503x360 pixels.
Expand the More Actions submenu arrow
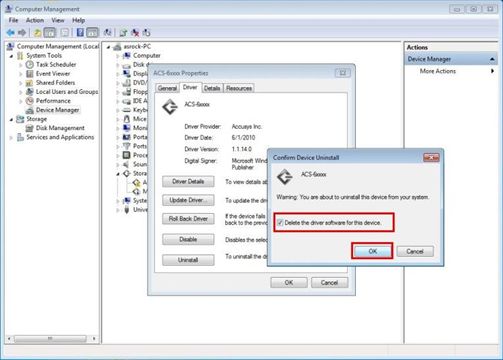point(492,71)
